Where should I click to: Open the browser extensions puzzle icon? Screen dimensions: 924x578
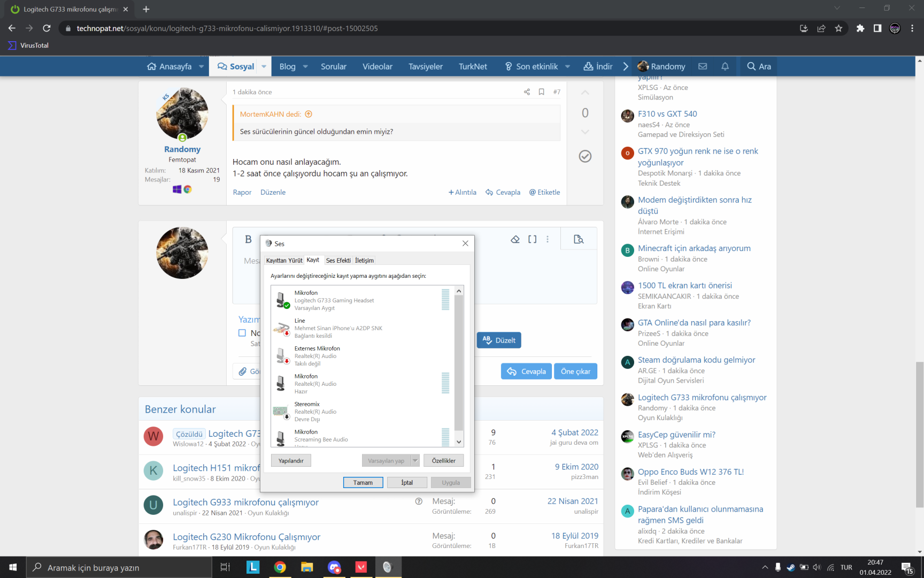[x=860, y=28]
